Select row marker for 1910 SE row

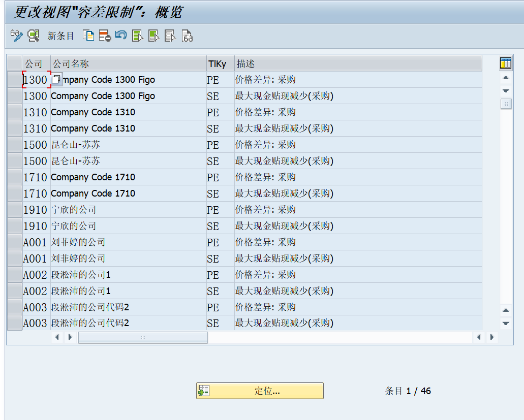tap(15, 226)
